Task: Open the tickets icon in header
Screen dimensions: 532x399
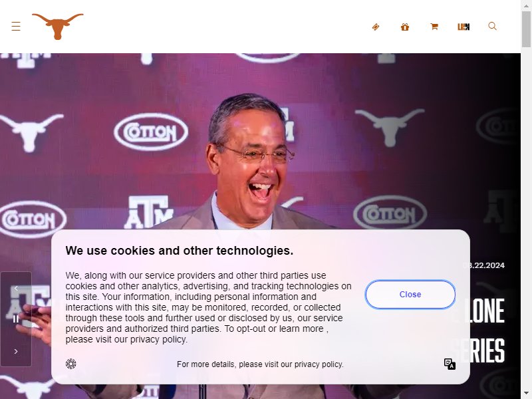Action: (376, 27)
